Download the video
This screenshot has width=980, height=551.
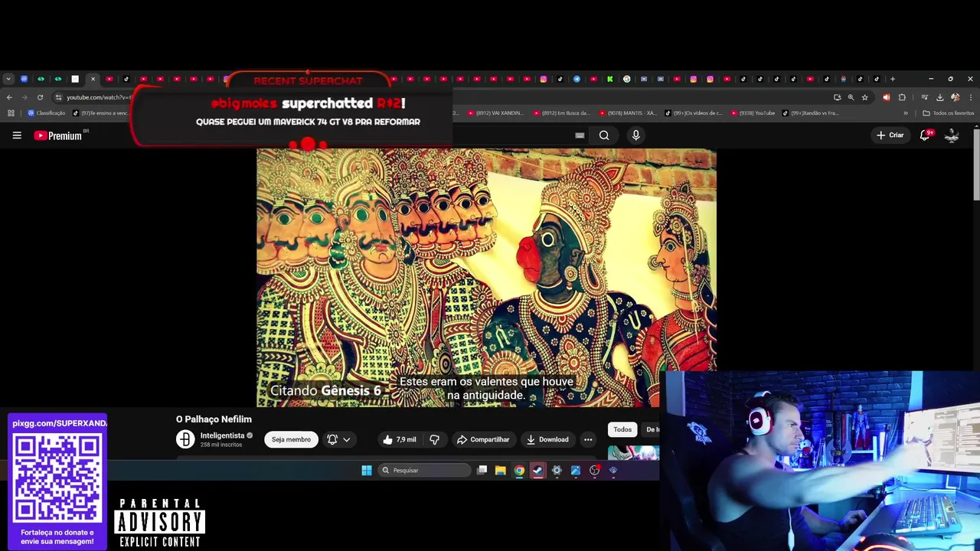pyautogui.click(x=547, y=440)
